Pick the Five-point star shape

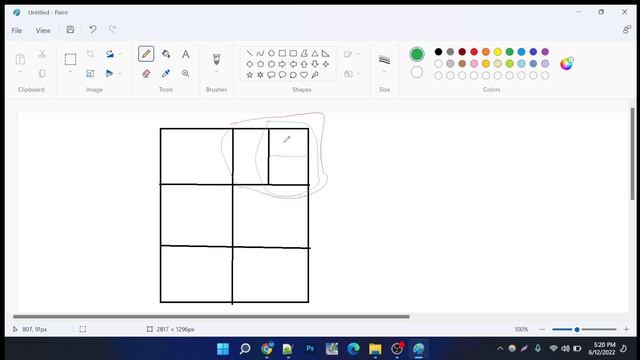click(x=249, y=75)
